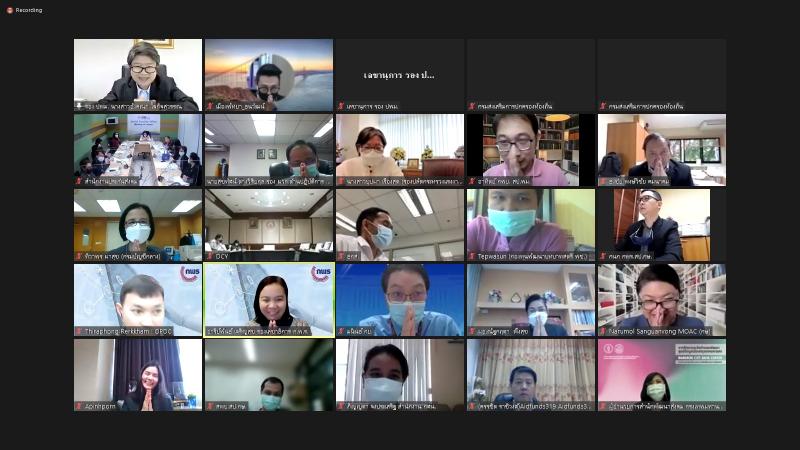Click muted mic icon on video-off เลขานุการ tile
This screenshot has width=800, height=450.
pos(341,106)
